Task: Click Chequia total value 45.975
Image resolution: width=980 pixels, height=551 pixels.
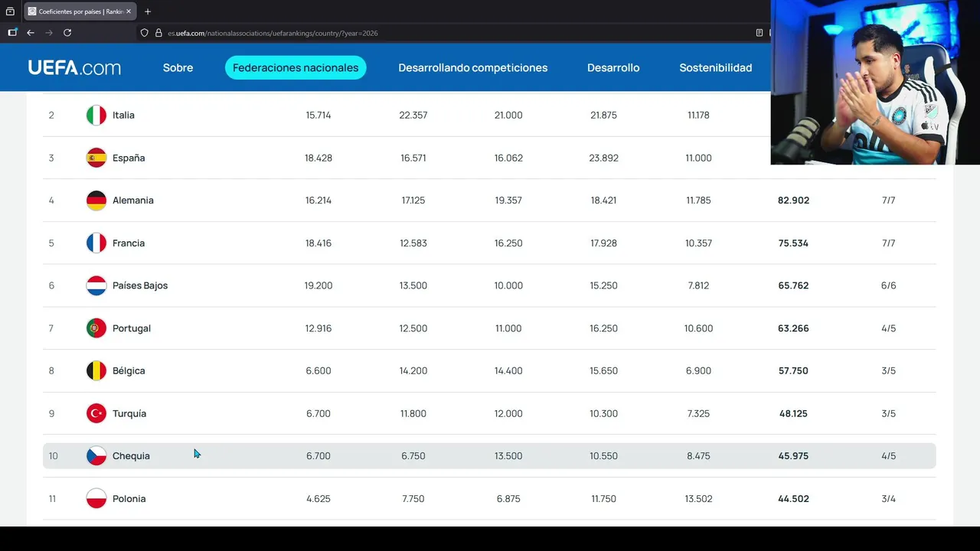Action: point(793,456)
